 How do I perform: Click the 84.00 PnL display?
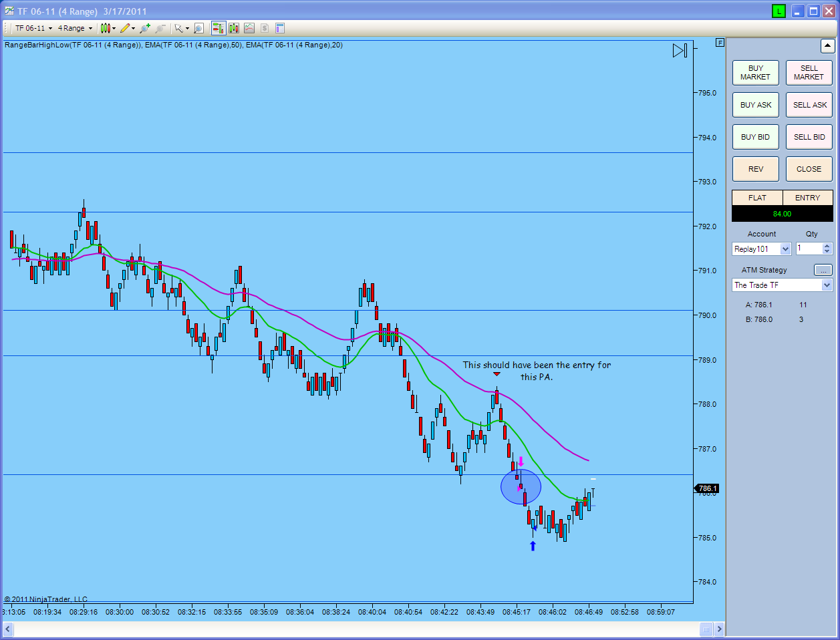[x=783, y=214]
